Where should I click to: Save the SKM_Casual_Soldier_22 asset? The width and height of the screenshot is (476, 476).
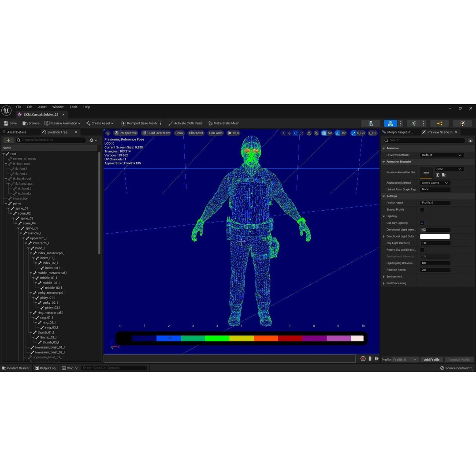(11, 123)
